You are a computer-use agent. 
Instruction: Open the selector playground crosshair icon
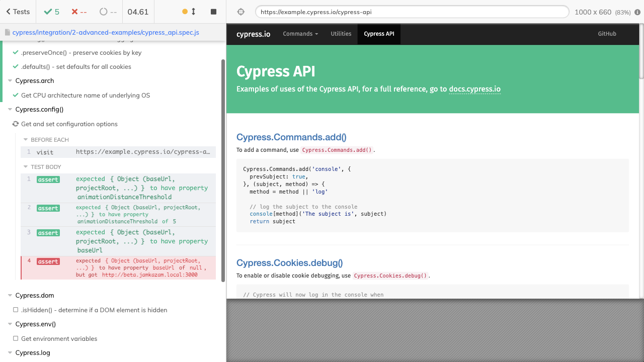240,12
